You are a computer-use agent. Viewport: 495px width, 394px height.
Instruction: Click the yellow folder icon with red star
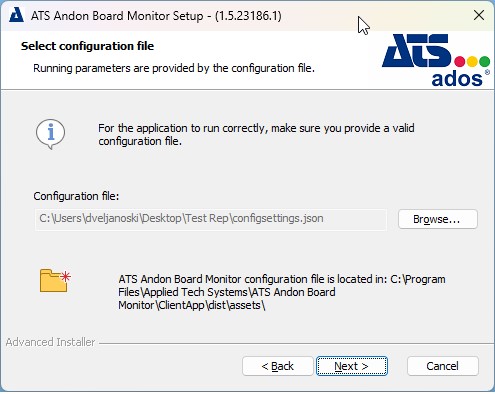coord(55,281)
